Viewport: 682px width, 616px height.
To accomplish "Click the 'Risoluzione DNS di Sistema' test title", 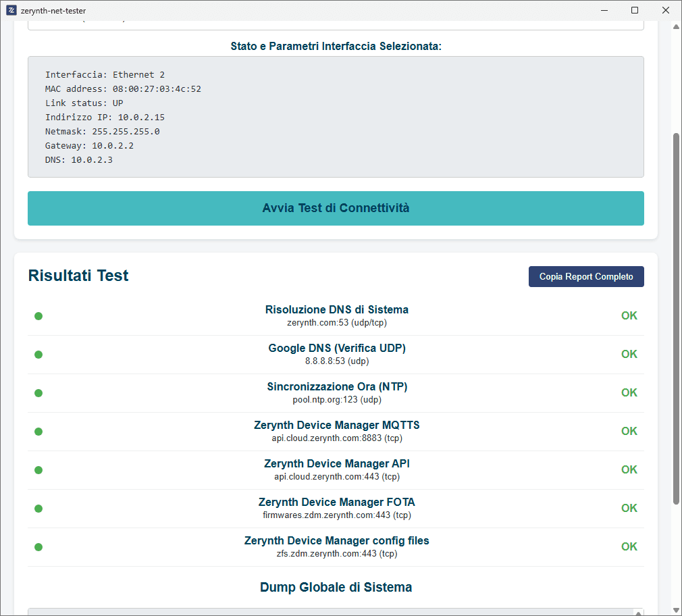I will tap(337, 310).
